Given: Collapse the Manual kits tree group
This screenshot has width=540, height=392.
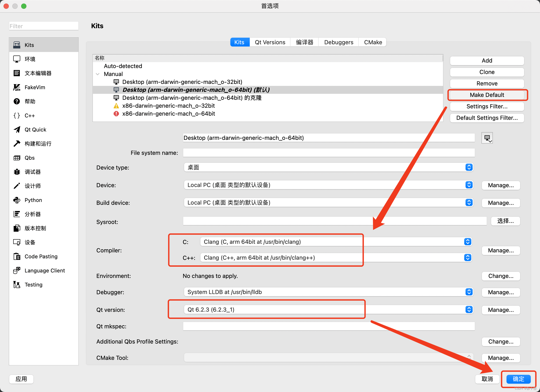Looking at the screenshot, I should [98, 74].
